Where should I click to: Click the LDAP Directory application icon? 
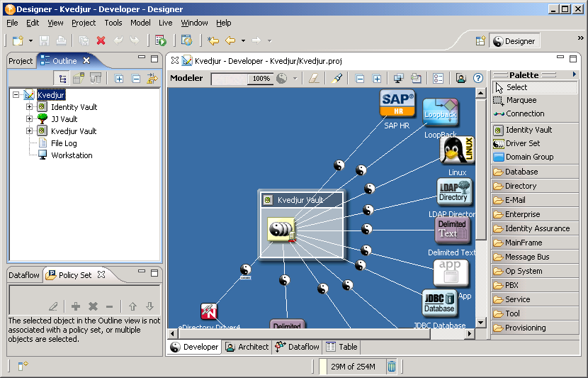(x=453, y=193)
